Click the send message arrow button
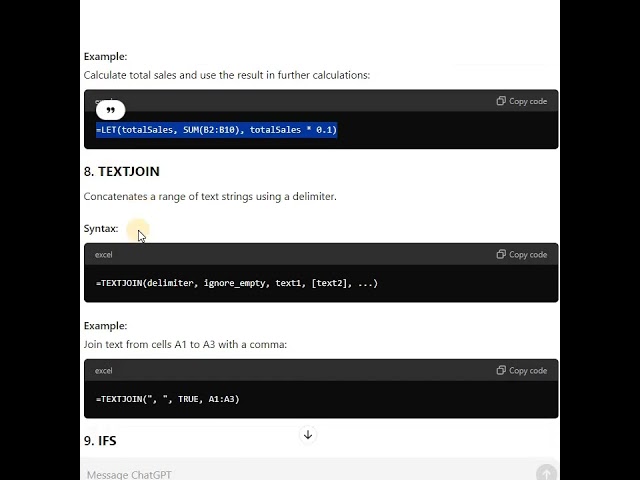Screen dimensions: 640x480 [546, 473]
